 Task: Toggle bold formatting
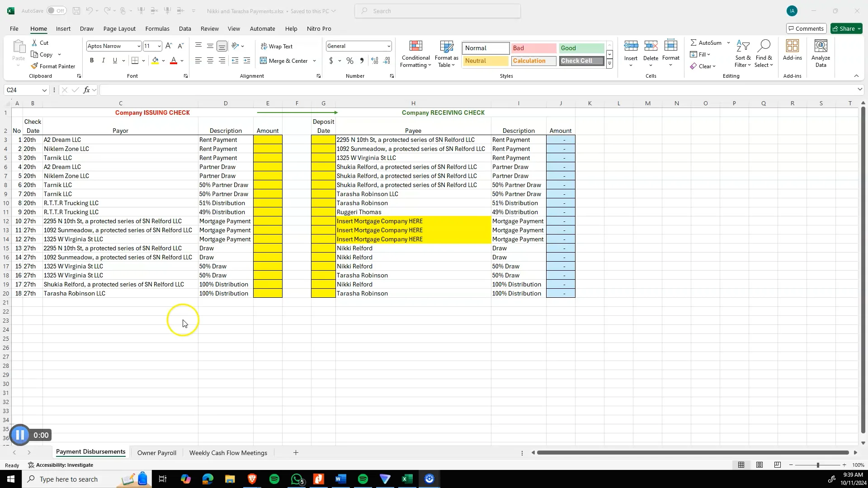click(x=91, y=60)
